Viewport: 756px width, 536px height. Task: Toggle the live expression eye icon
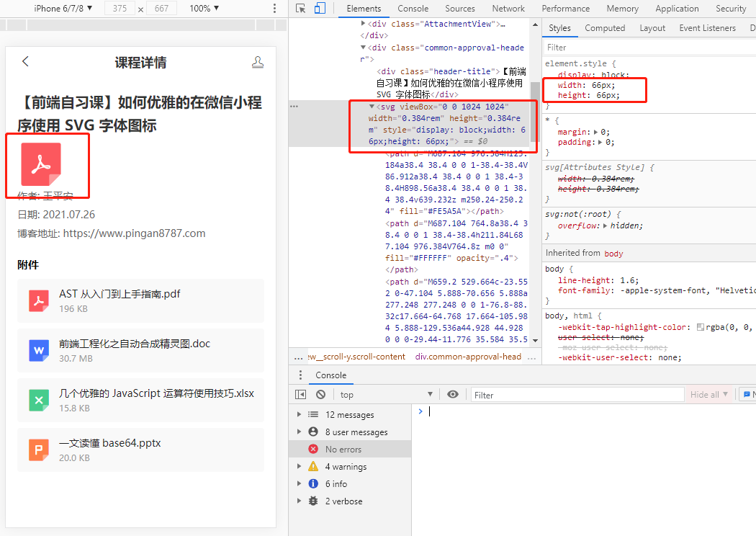453,394
